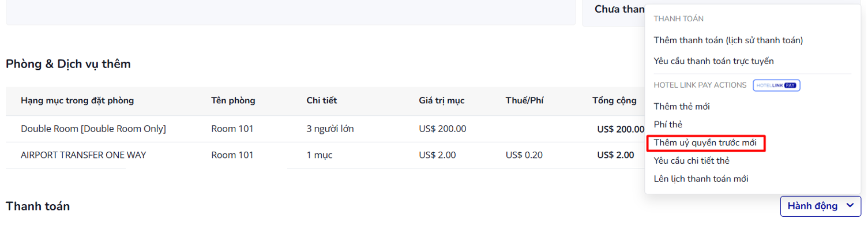Click the Chi tiết column header
This screenshot has width=868, height=237.
[322, 101]
